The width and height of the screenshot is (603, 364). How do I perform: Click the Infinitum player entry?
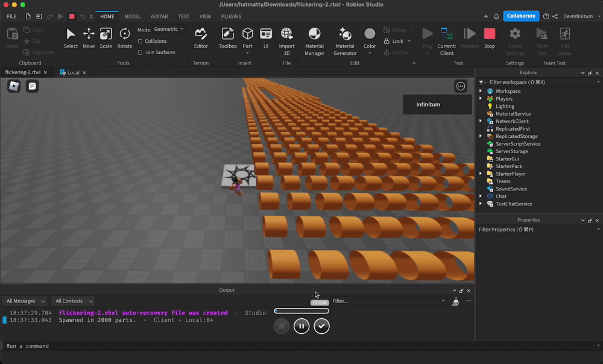coord(437,104)
